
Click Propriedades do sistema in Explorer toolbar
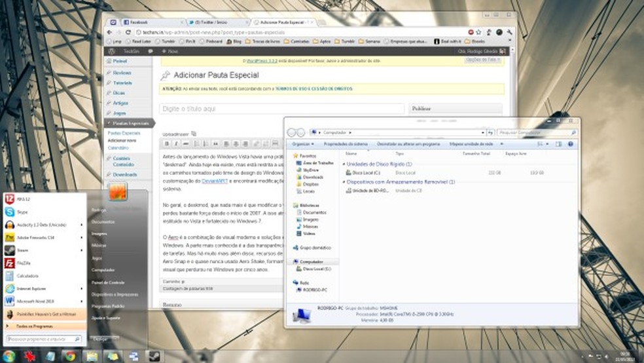346,144
